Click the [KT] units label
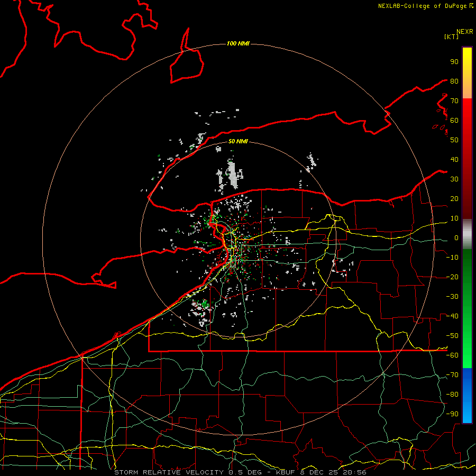This screenshot has width=476, height=476. pos(451,36)
